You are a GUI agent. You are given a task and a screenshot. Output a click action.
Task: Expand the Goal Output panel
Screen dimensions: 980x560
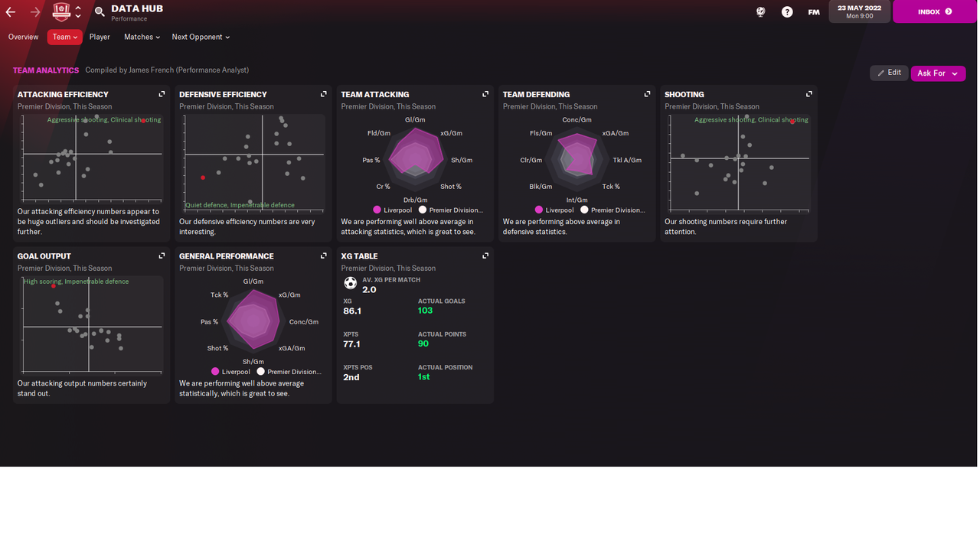click(x=162, y=256)
